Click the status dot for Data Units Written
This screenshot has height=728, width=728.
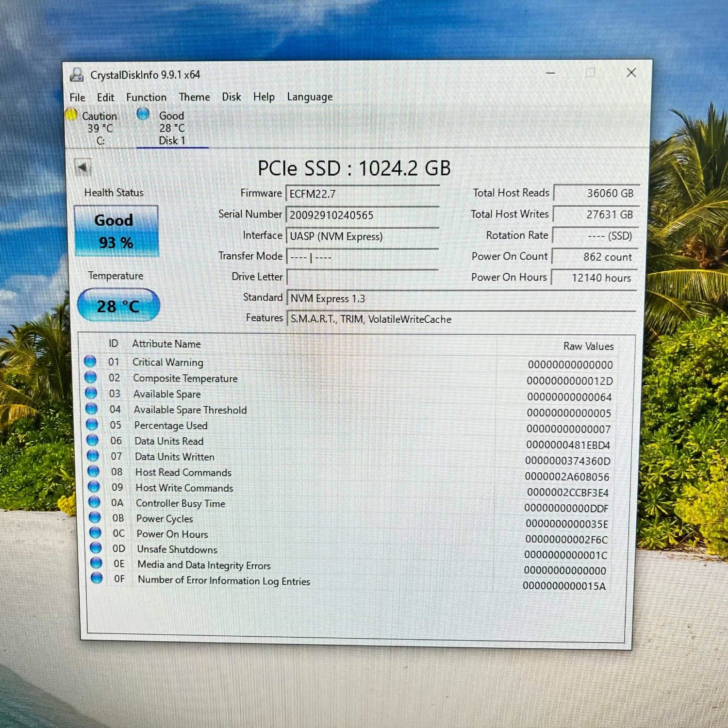93,456
